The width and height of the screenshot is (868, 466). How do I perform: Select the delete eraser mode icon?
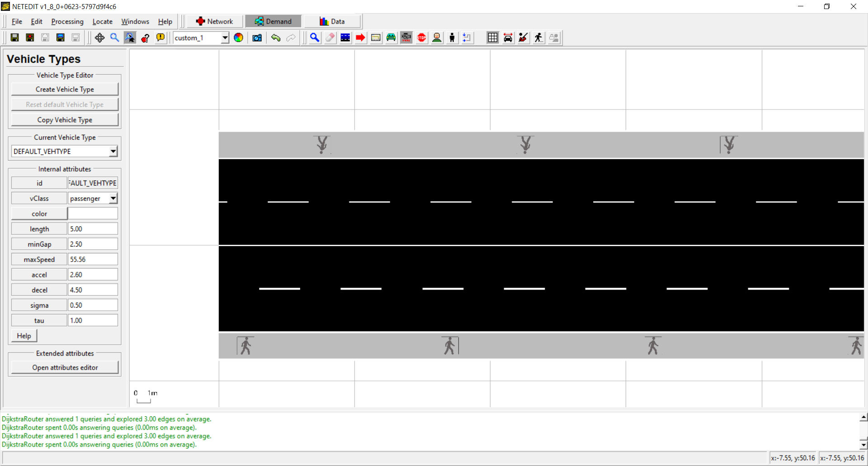tap(330, 38)
